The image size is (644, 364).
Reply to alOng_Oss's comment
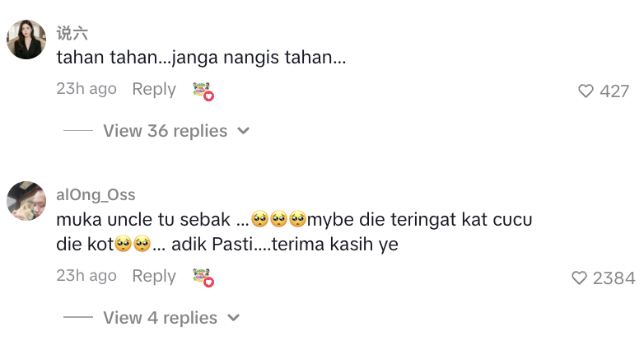pos(154,276)
